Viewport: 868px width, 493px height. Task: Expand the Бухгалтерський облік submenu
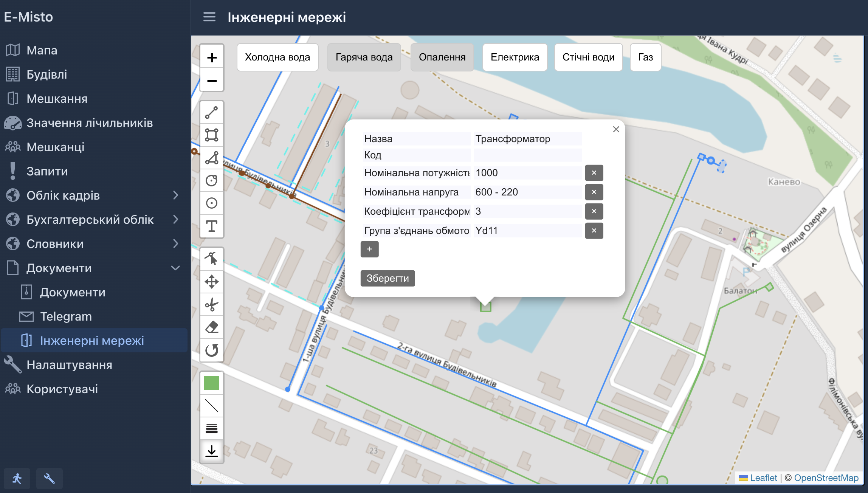pyautogui.click(x=175, y=220)
